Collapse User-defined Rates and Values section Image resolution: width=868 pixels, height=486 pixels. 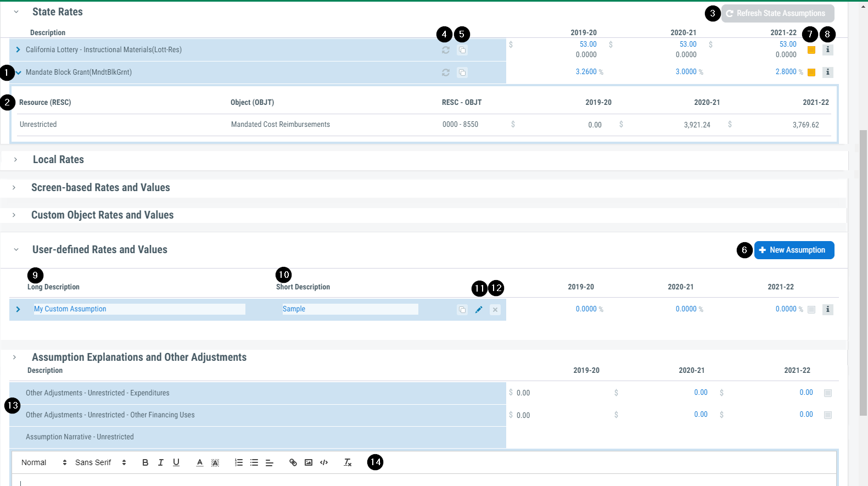tap(16, 249)
